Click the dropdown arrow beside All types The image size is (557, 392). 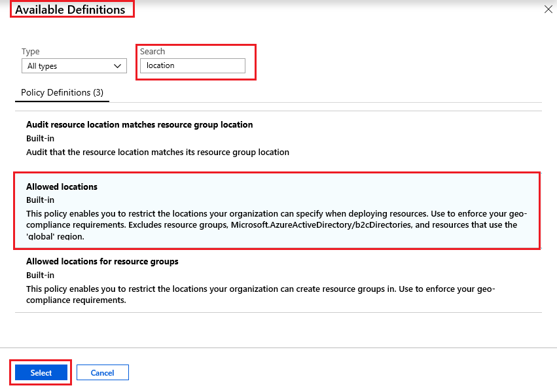118,65
